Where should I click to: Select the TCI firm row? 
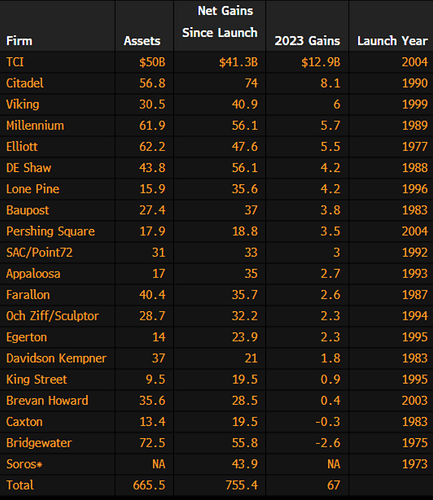[x=216, y=62]
